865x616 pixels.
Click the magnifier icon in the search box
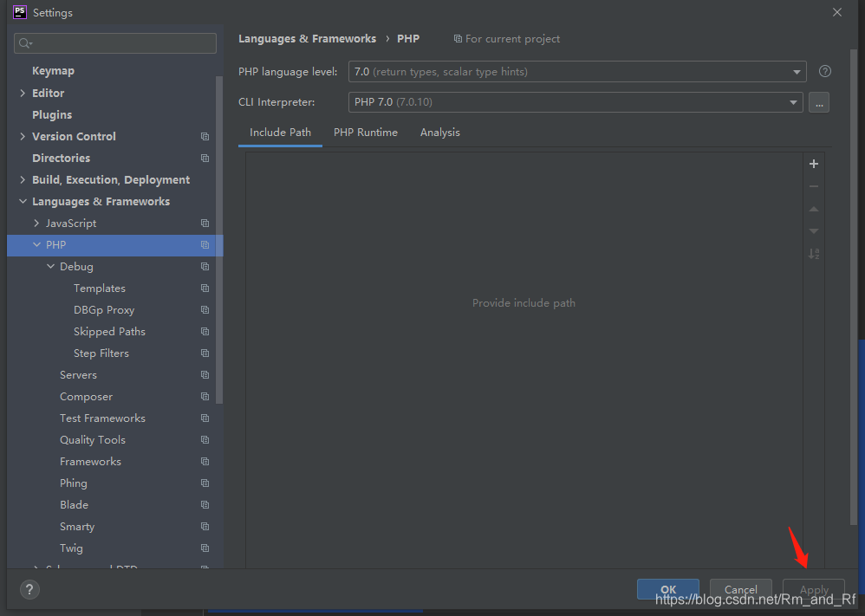(25, 43)
